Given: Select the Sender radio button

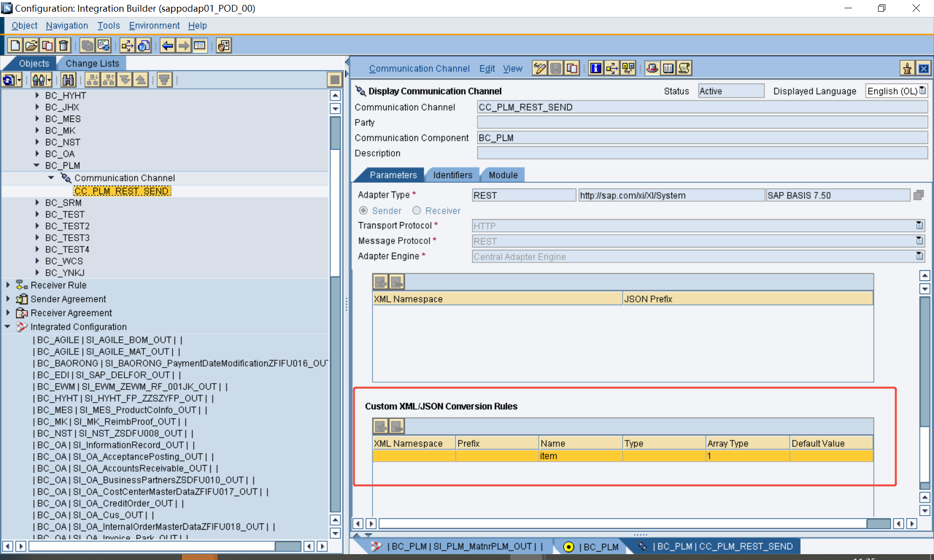Looking at the screenshot, I should coord(363,210).
